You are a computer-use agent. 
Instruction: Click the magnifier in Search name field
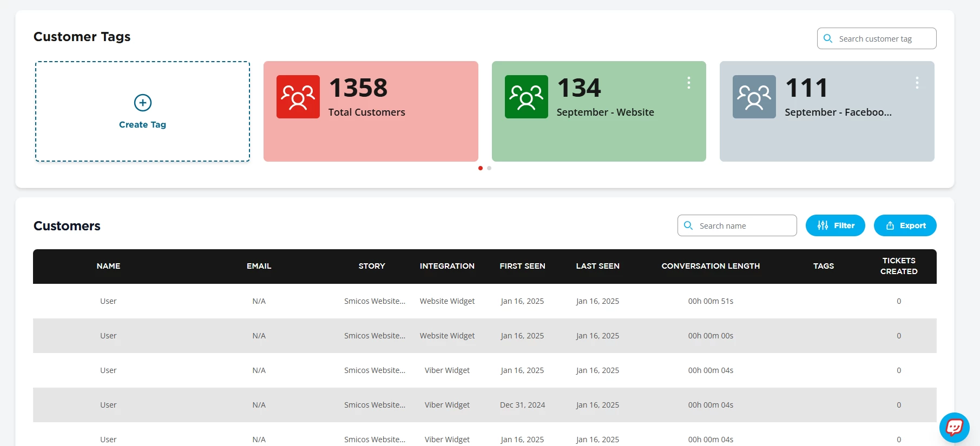(688, 225)
